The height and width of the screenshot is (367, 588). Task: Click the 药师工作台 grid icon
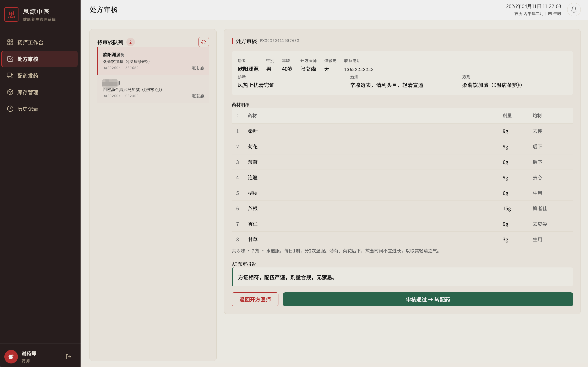10,42
